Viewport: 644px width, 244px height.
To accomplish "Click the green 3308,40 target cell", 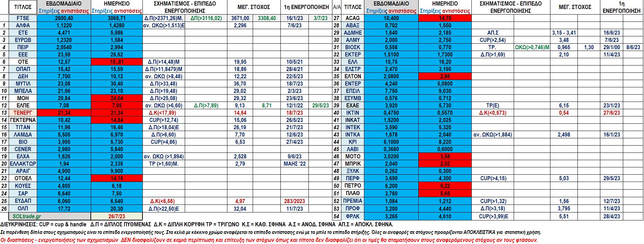I will pos(267,18).
